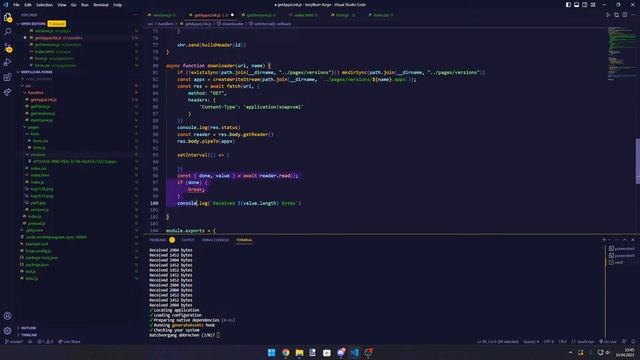The width and height of the screenshot is (640, 360).
Task: Click the Go Live status bar item
Action: pyautogui.click(x=608, y=342)
